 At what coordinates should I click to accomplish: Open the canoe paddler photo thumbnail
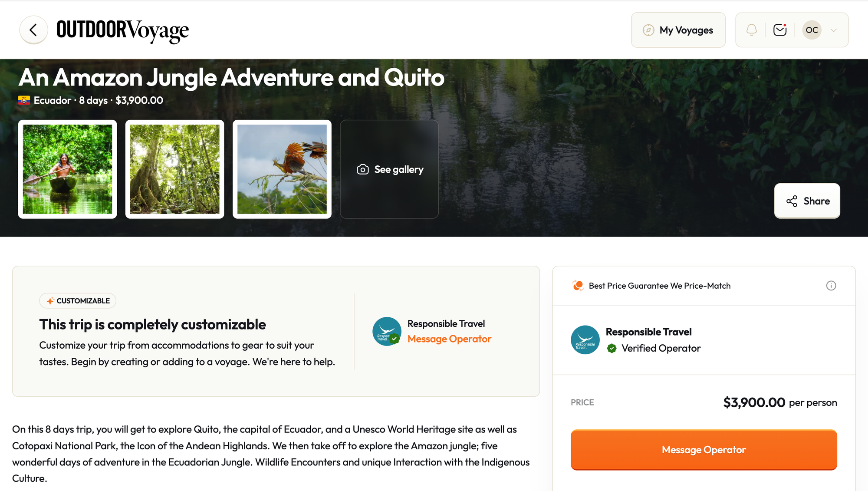(67, 169)
